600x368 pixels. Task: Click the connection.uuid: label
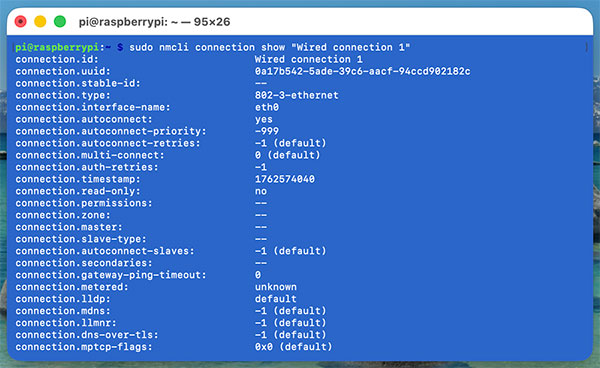pyautogui.click(x=63, y=71)
